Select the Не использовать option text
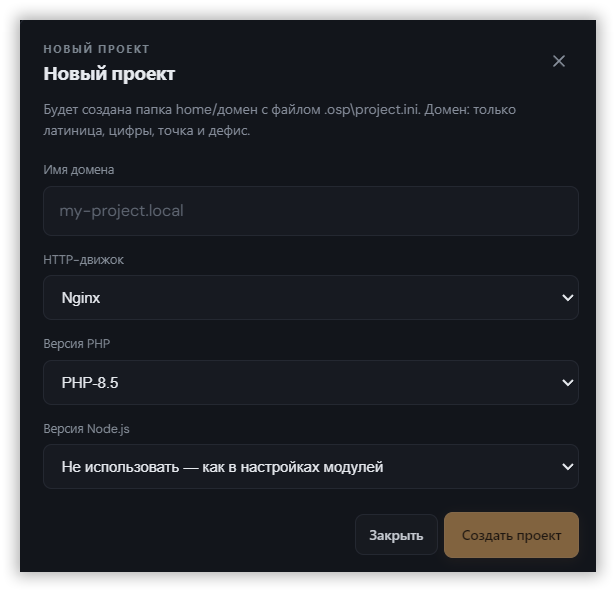The image size is (616, 592). pyautogui.click(x=222, y=467)
